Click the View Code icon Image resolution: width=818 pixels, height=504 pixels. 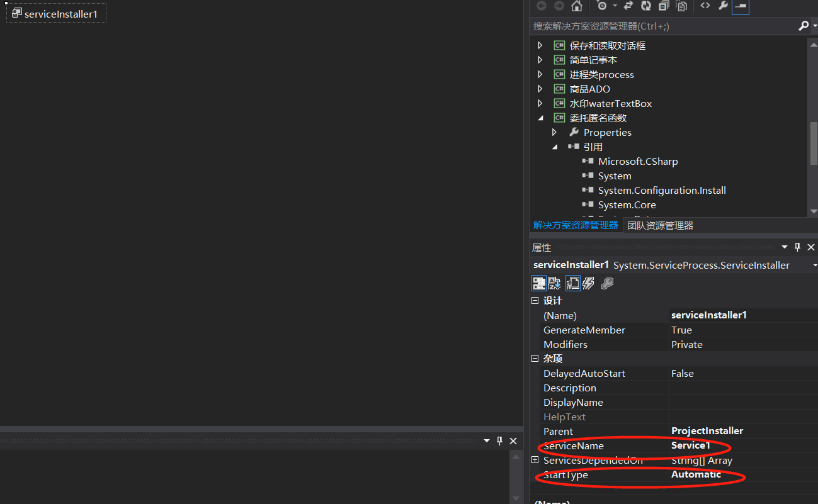(705, 7)
